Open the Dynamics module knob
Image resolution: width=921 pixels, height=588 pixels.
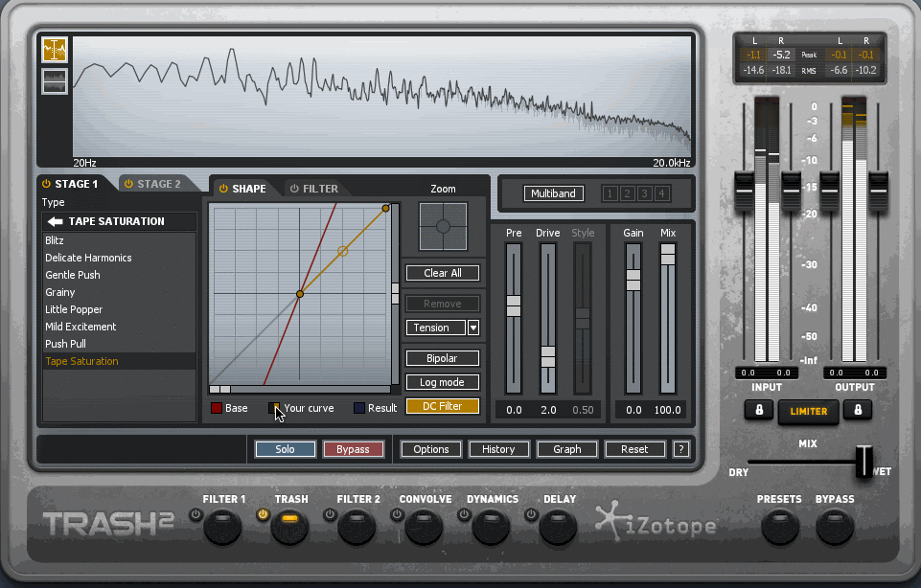coord(491,527)
